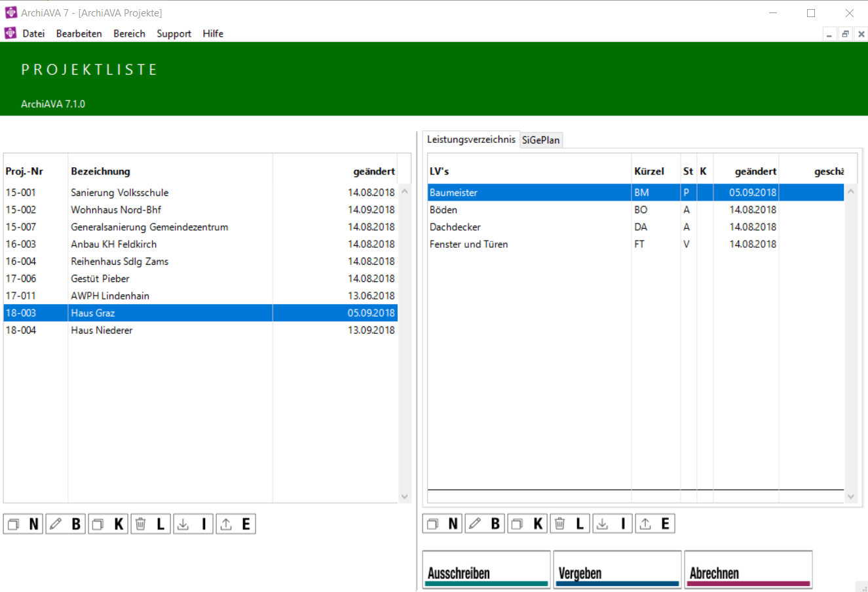Export the LV with the LV list's E button
Screen dimensions: 868x592
(655, 523)
